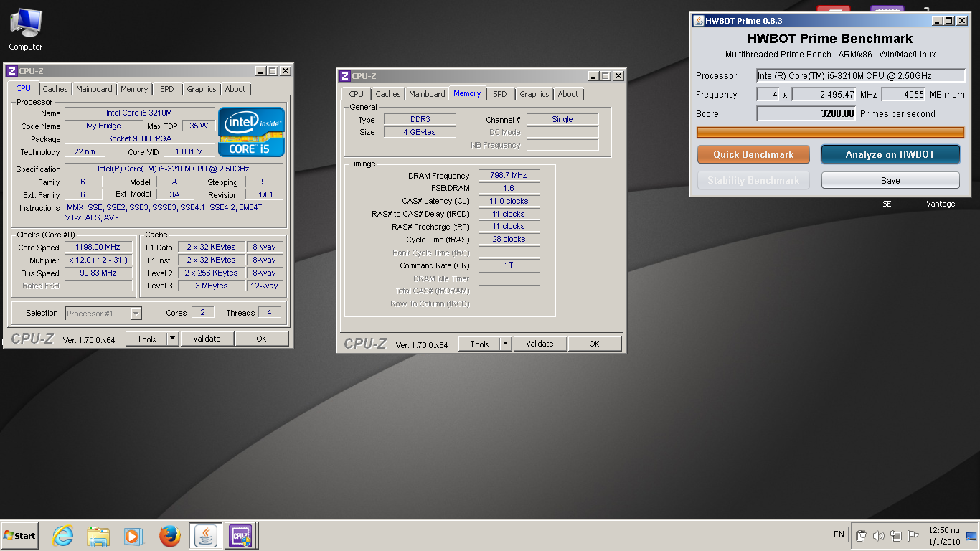Click Z icon in middle CPU-Z title bar
This screenshot has height=551, width=980.
tap(344, 76)
